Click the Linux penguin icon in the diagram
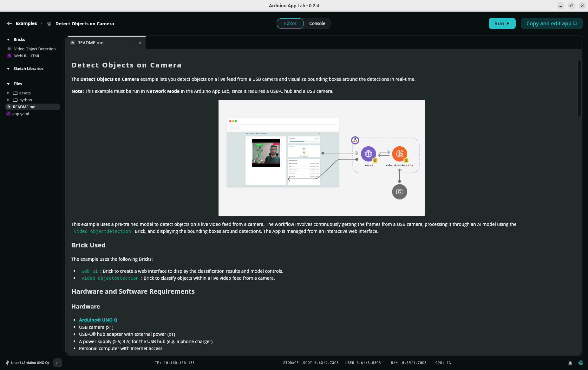Viewport: 588px width, 370px height. click(x=355, y=140)
